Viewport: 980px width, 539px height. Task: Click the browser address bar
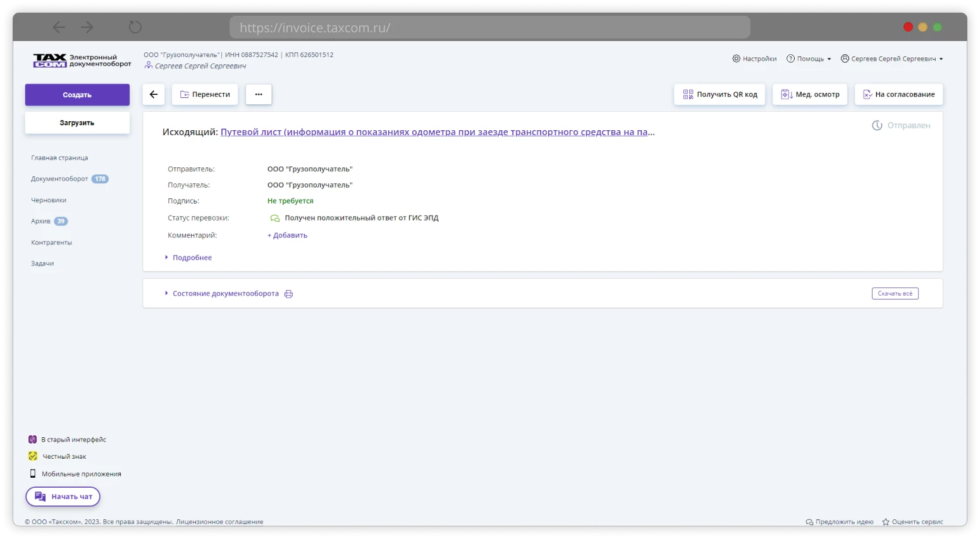489,28
